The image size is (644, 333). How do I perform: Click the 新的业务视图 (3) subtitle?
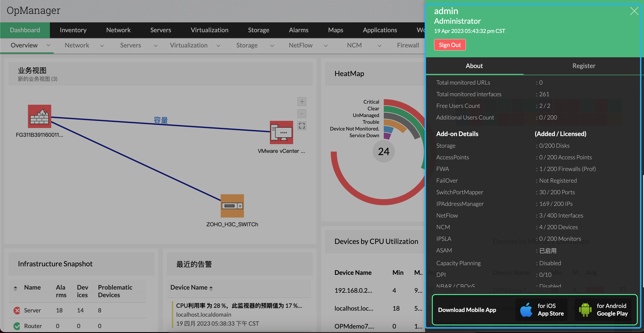38,79
